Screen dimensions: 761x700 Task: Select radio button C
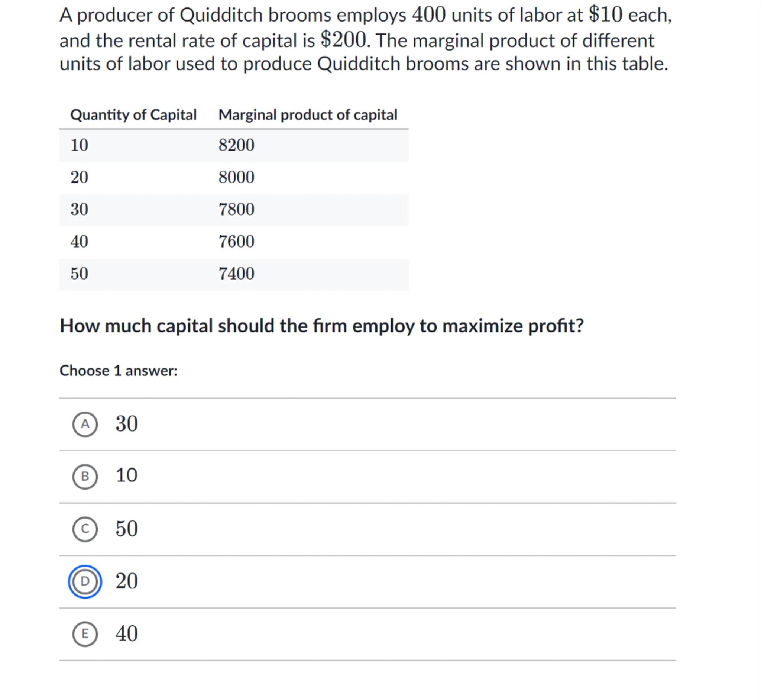(x=85, y=529)
